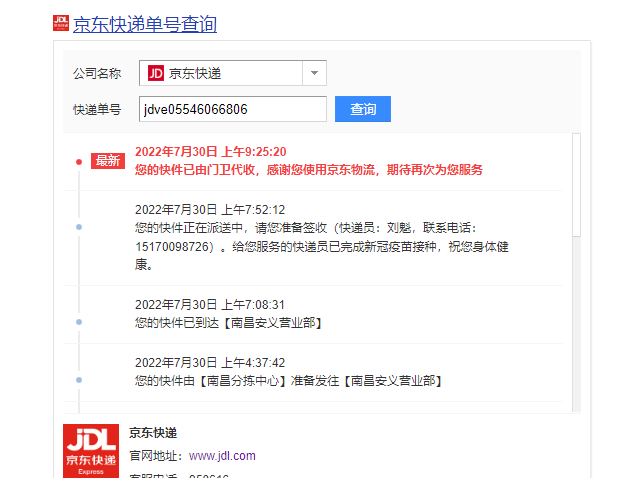Select the bold 京东快递 company name at bottom
The height and width of the screenshot is (478, 644).
(153, 433)
